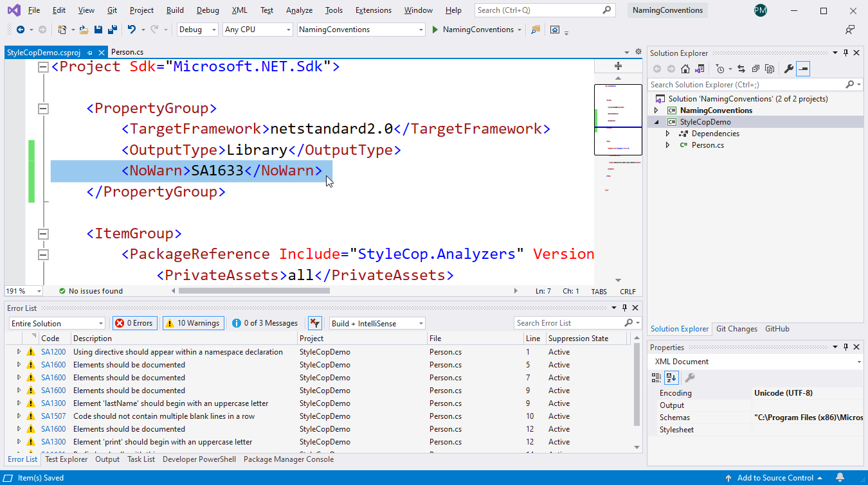Viewport: 868px width, 485px height.
Task: Open Properties via the wrench icon in Solution Explorer
Action: pos(789,69)
